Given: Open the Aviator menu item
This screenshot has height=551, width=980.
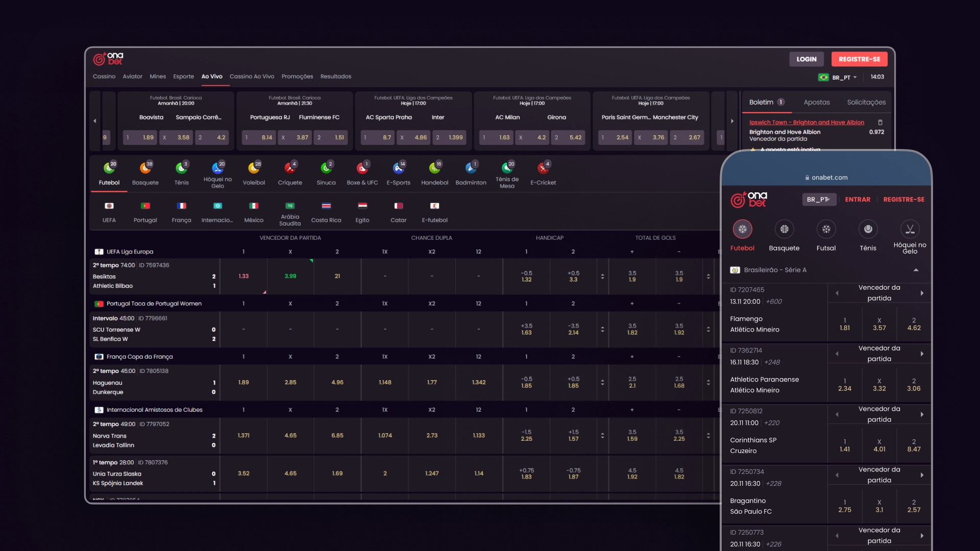Looking at the screenshot, I should click(x=132, y=77).
